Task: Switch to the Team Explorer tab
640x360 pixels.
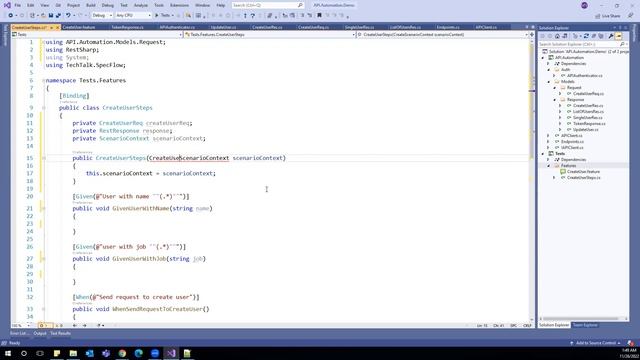Action: click(585, 325)
